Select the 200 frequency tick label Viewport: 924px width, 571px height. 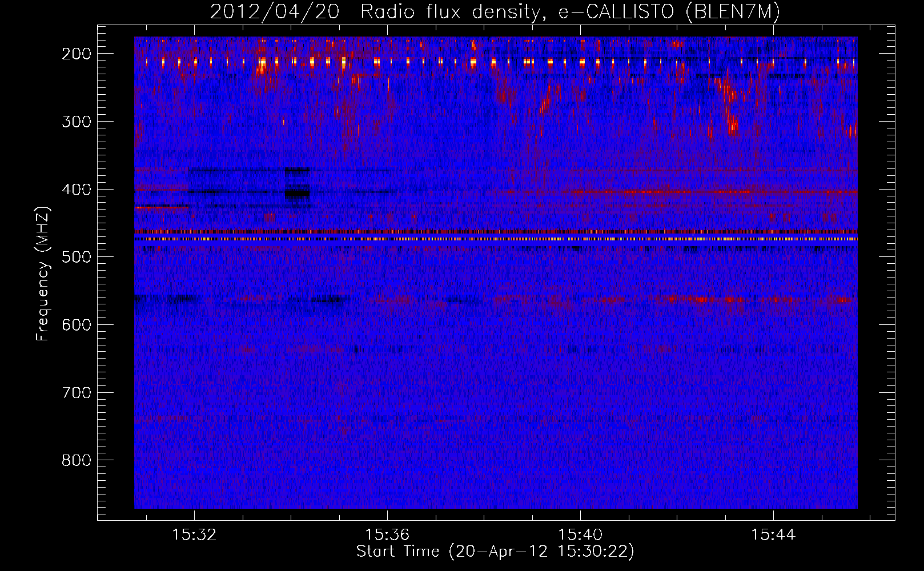[77, 54]
